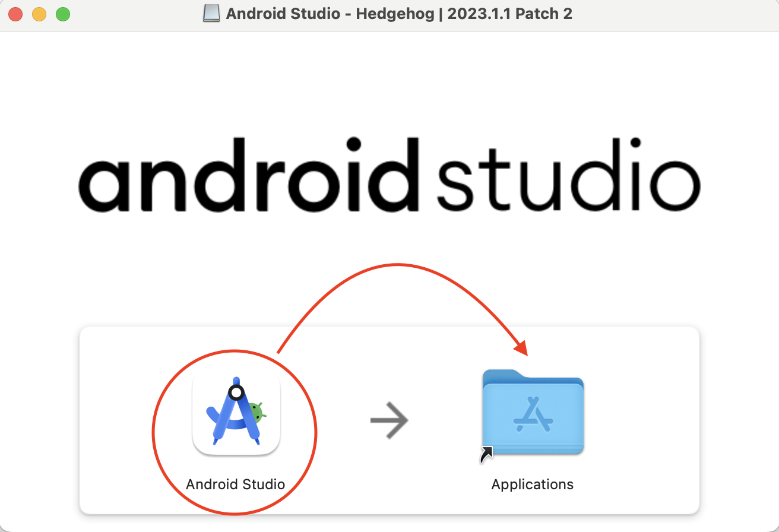Viewport: 779px width, 532px height.
Task: Close the installer window
Action: (15, 14)
